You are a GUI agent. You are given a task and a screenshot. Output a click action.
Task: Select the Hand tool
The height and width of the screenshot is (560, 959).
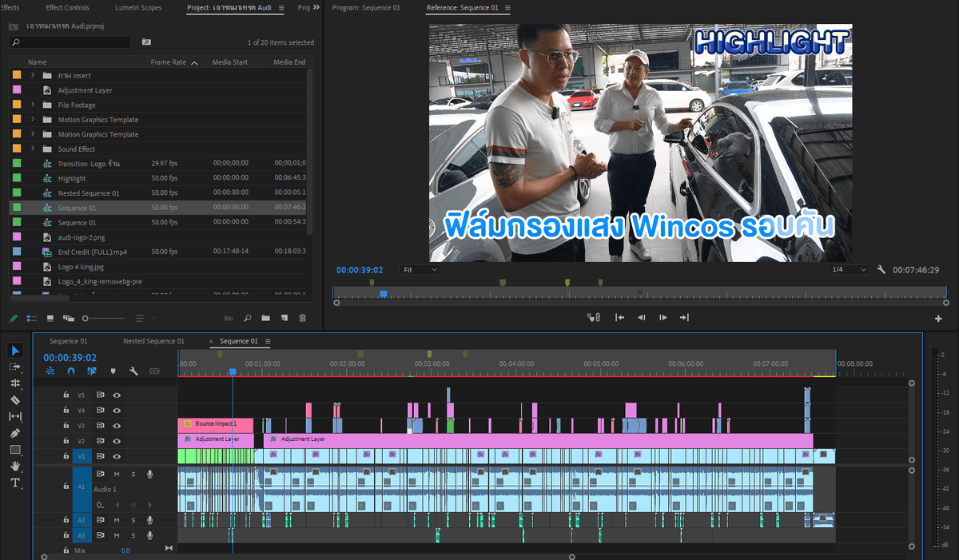[15, 466]
